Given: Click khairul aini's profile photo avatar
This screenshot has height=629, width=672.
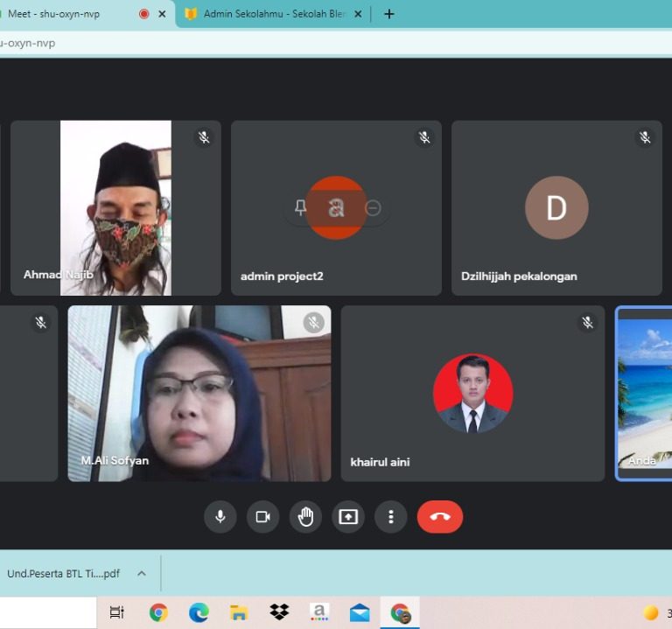Looking at the screenshot, I should click(472, 394).
